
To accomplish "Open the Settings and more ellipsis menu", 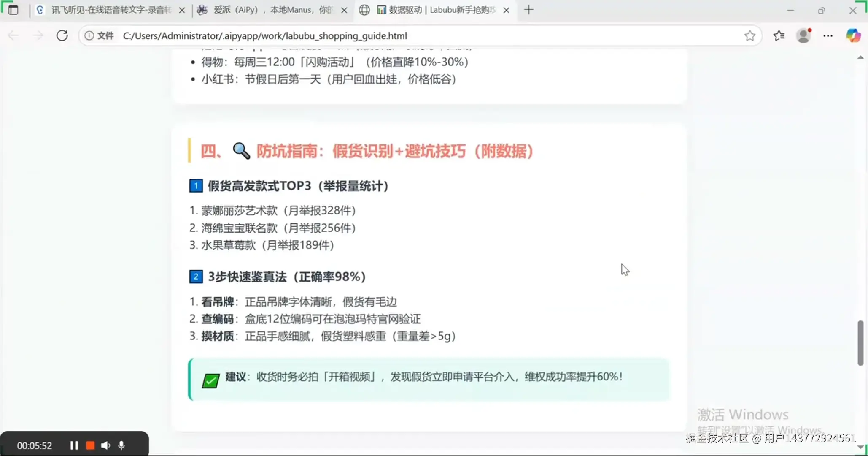I will pyautogui.click(x=828, y=36).
